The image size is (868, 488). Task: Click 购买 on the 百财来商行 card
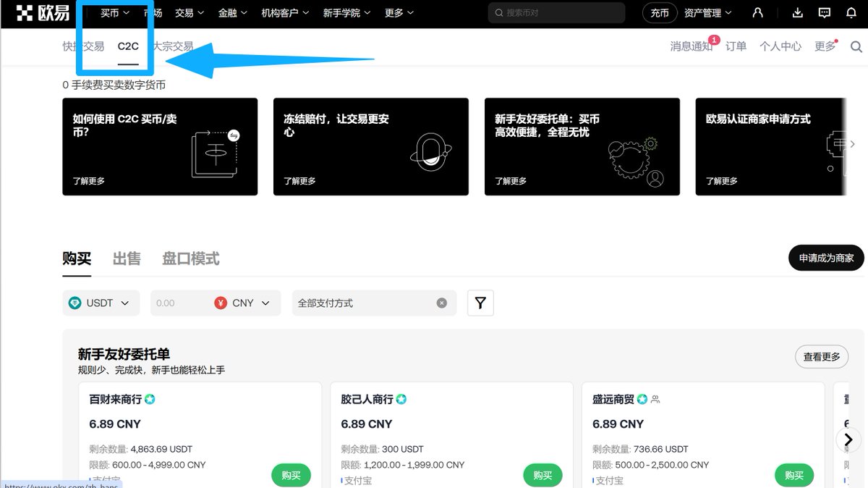pyautogui.click(x=292, y=475)
